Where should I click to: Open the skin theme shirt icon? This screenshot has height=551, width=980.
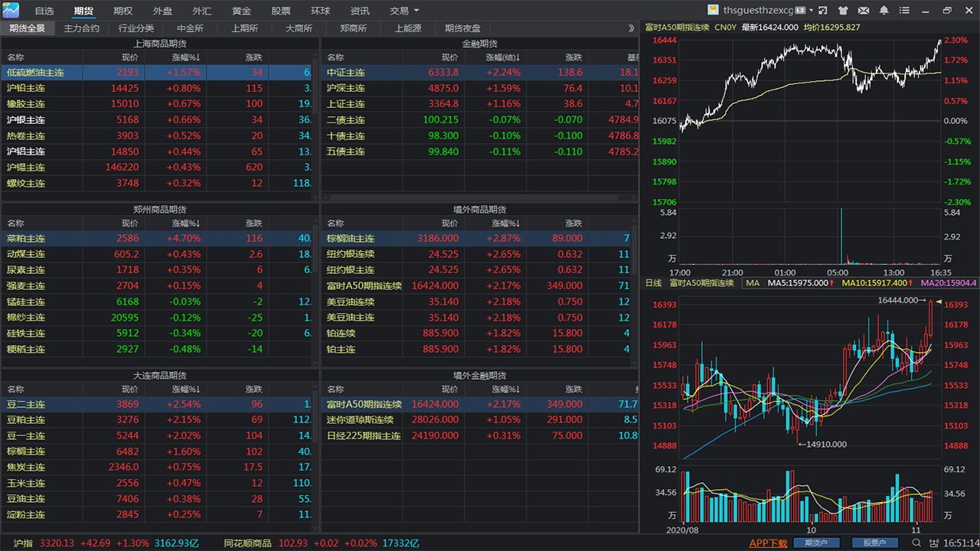tap(843, 11)
